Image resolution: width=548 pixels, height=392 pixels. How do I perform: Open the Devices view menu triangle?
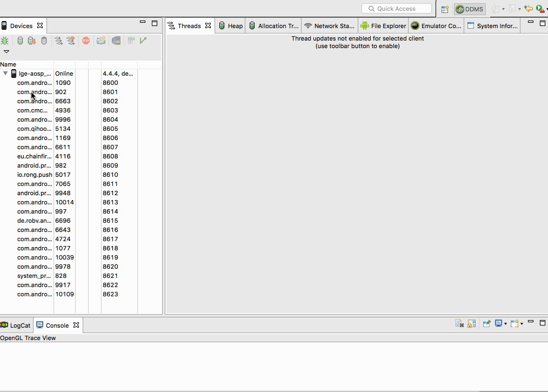click(6, 51)
